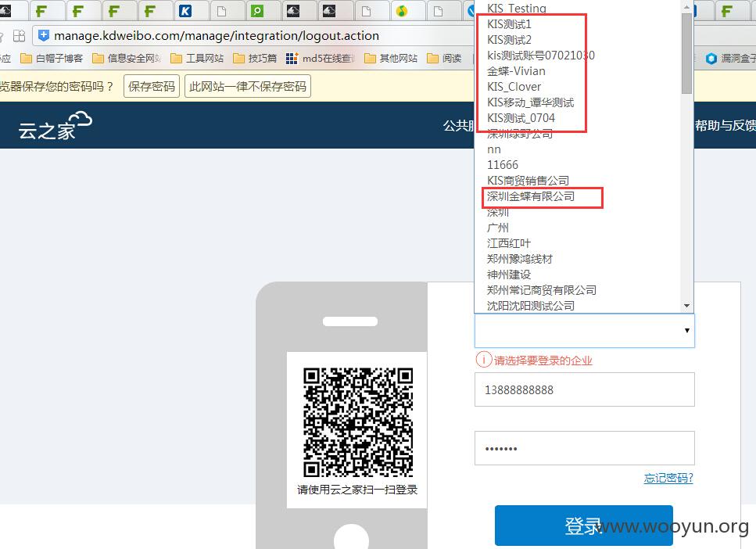Click the address bar URL text
756x549 pixels.
[x=217, y=36]
